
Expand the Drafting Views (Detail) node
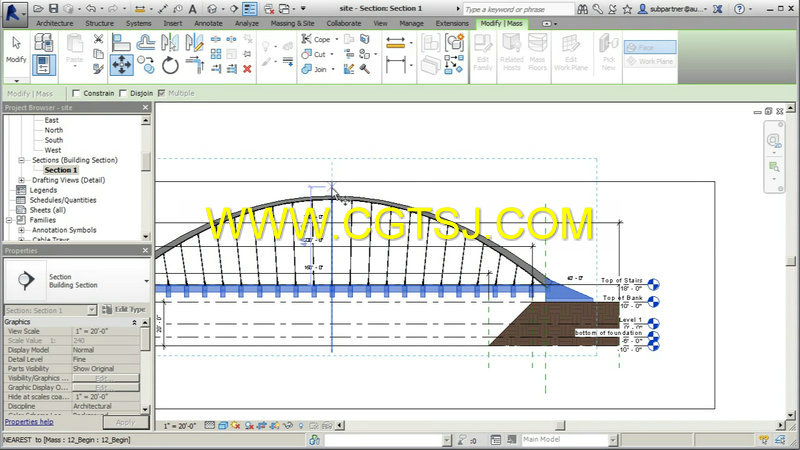(x=21, y=180)
